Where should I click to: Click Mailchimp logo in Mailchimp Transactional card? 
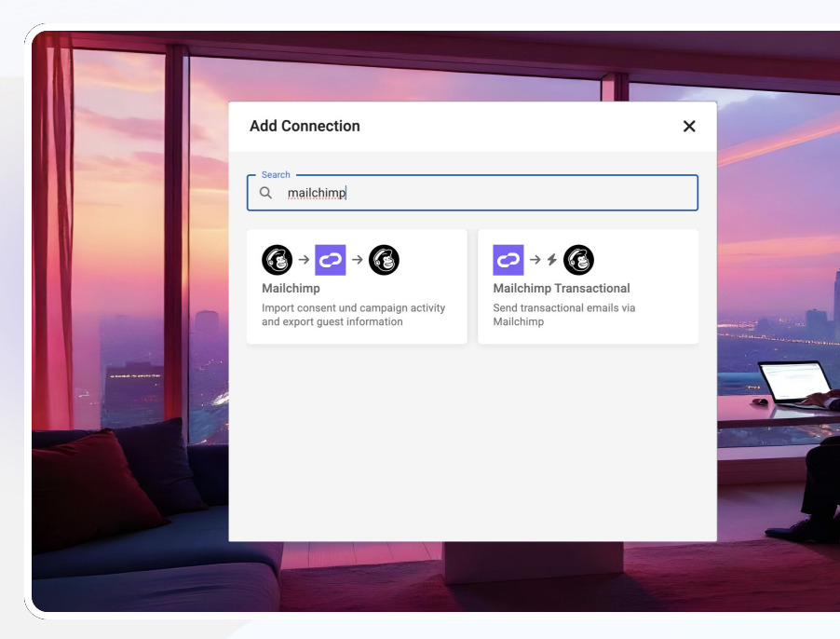[578, 260]
